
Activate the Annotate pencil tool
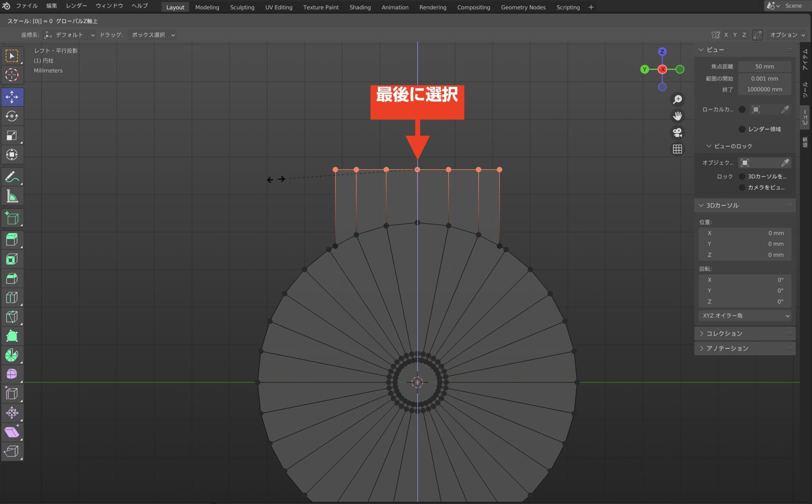coord(12,177)
